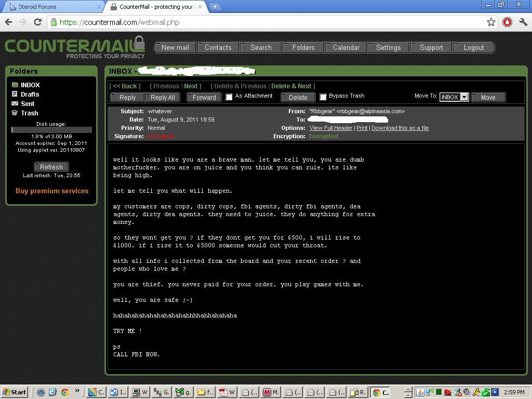Open the View Full Header link
Image resolution: width=532 pixels, height=399 pixels.
coord(330,128)
